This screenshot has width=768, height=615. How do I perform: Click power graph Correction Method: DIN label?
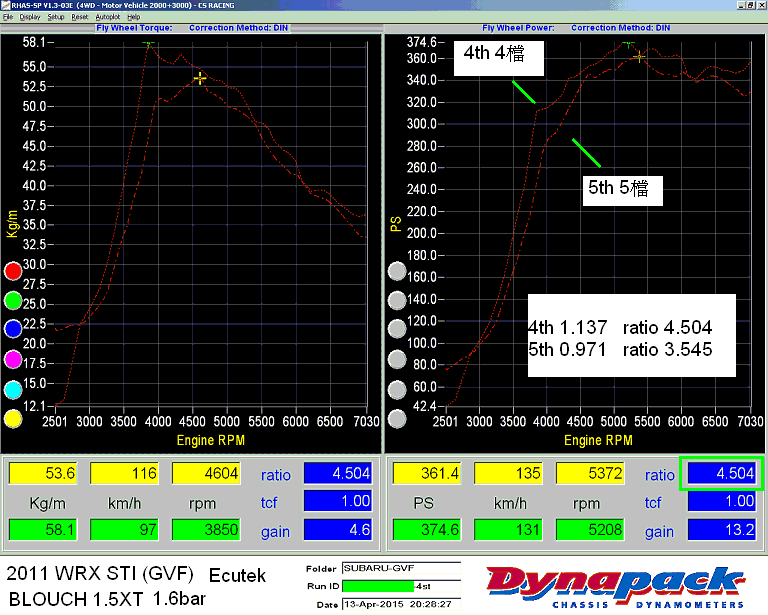621,28
